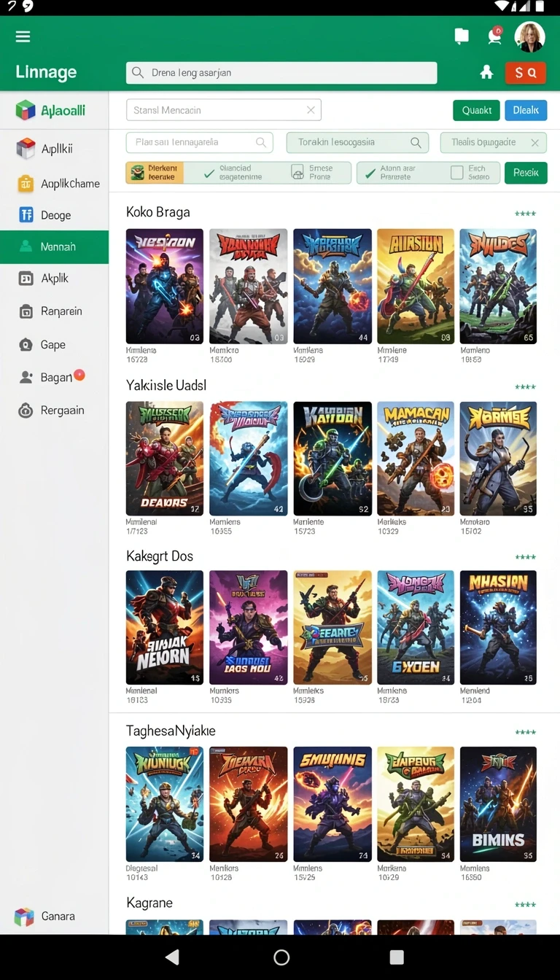Focus the Stansl Mencacin input
This screenshot has height=980, width=560.
pos(223,110)
